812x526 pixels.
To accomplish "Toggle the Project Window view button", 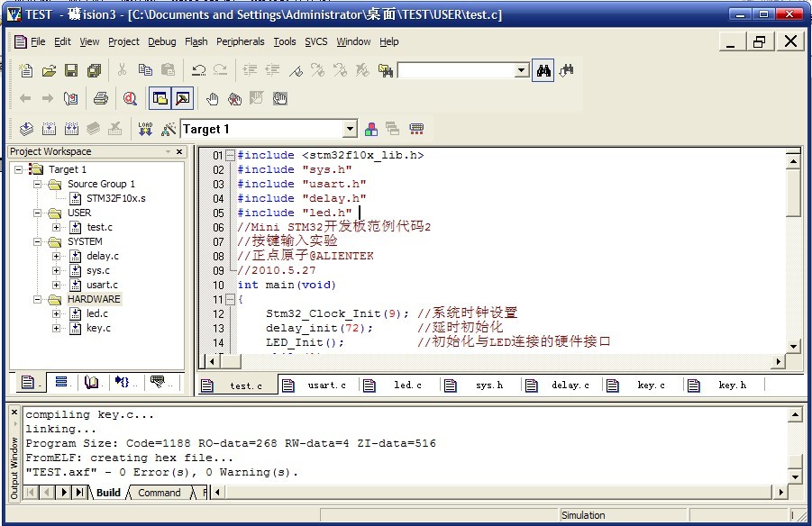I will (x=160, y=98).
